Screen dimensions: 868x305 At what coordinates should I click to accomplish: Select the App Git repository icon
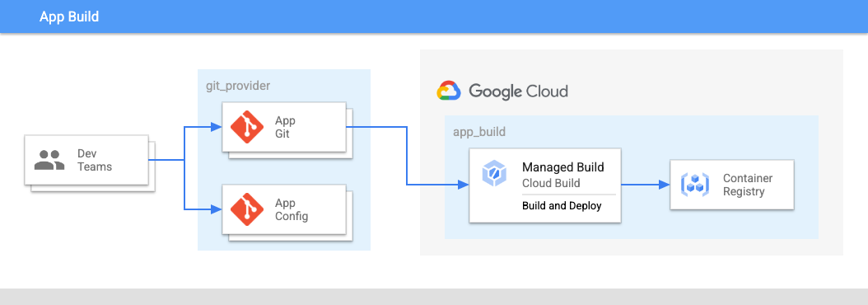pyautogui.click(x=246, y=127)
